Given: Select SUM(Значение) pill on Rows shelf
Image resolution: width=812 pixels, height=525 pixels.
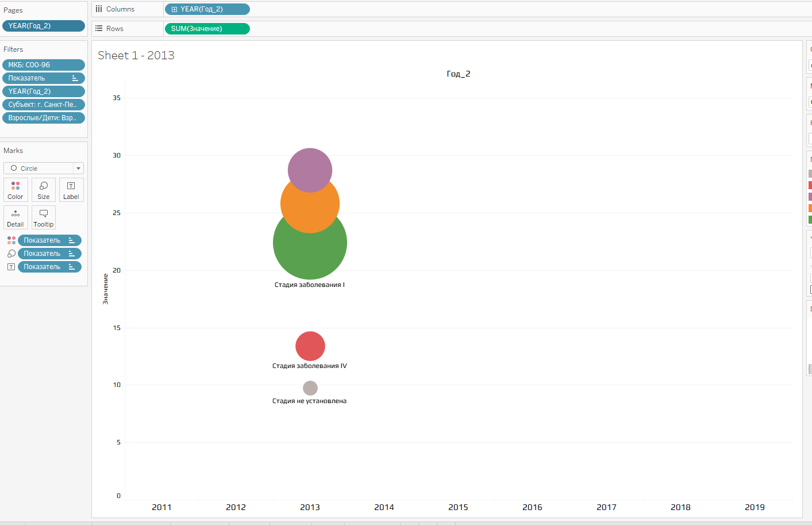Looking at the screenshot, I should click(207, 29).
